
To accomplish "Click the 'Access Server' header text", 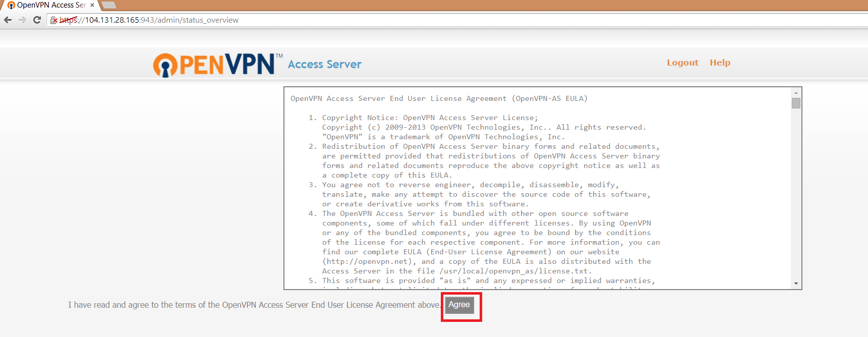I will coord(325,64).
